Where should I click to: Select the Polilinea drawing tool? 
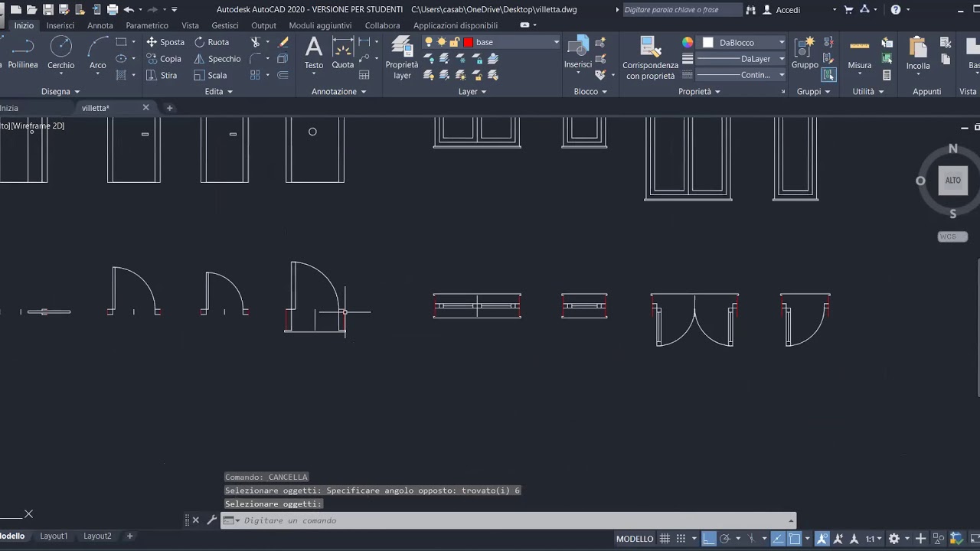click(x=21, y=54)
